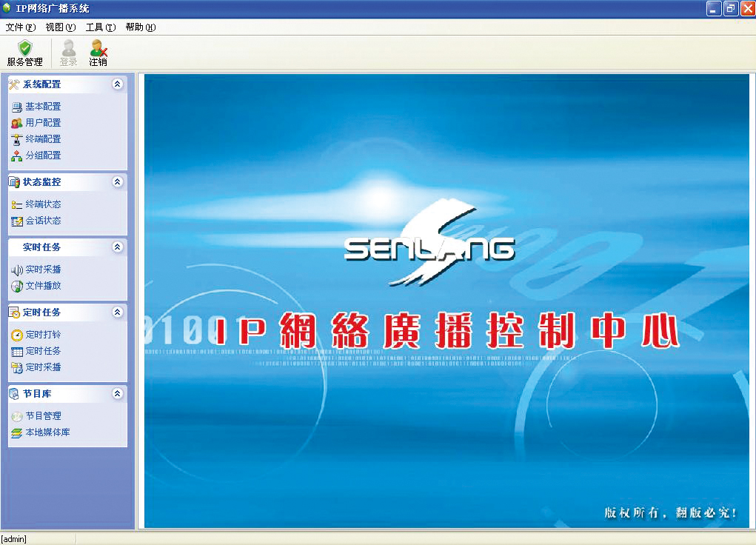This screenshot has height=545, width=756.
Task: Click the SENLANG logo splash image
Action: coord(429,244)
